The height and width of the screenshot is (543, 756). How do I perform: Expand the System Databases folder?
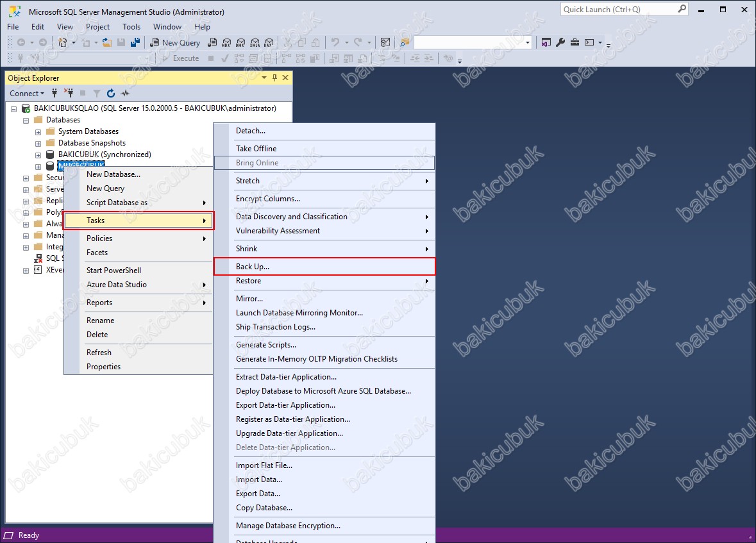pos(38,131)
